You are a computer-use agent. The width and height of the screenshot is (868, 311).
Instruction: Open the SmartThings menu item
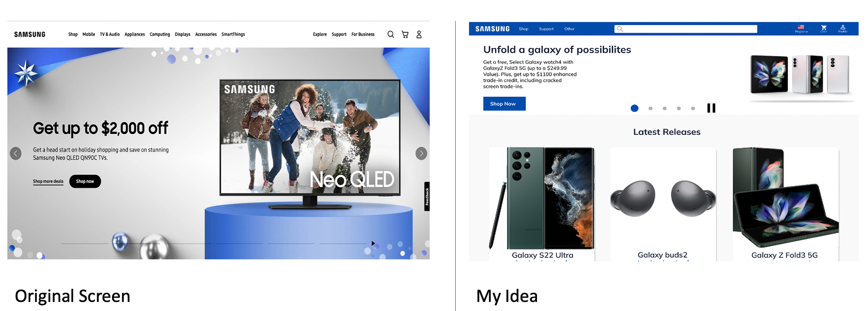(233, 34)
